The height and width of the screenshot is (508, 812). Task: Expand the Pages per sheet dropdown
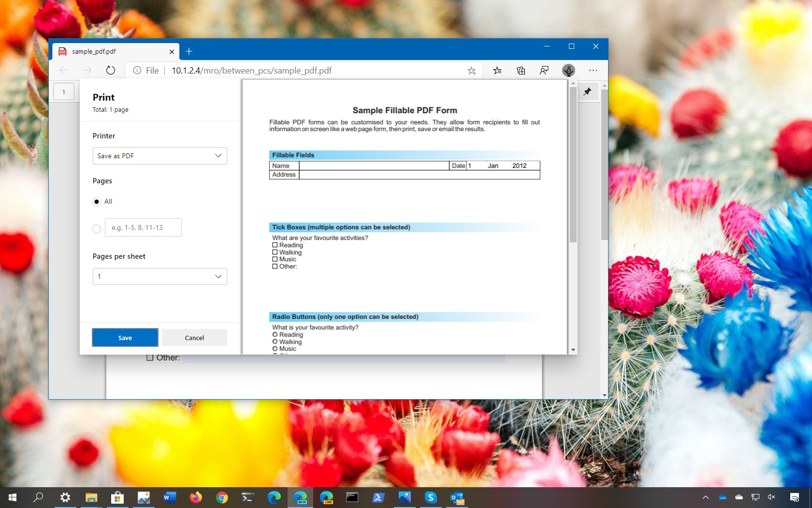pos(159,276)
